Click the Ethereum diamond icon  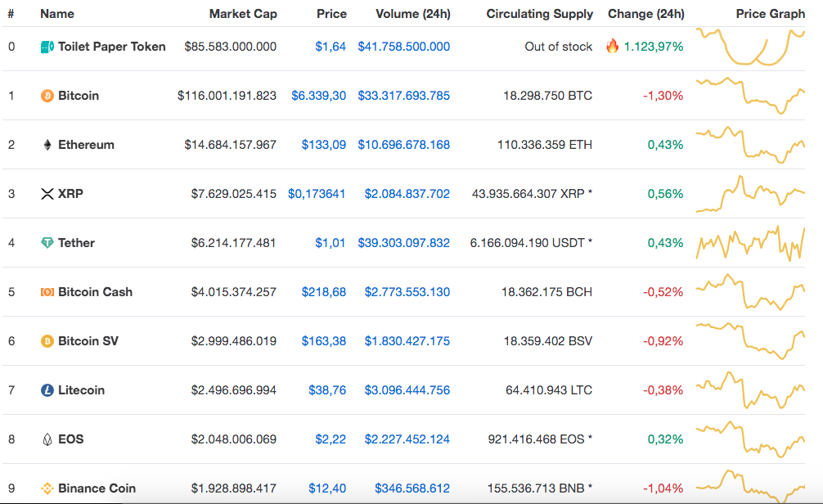47,145
